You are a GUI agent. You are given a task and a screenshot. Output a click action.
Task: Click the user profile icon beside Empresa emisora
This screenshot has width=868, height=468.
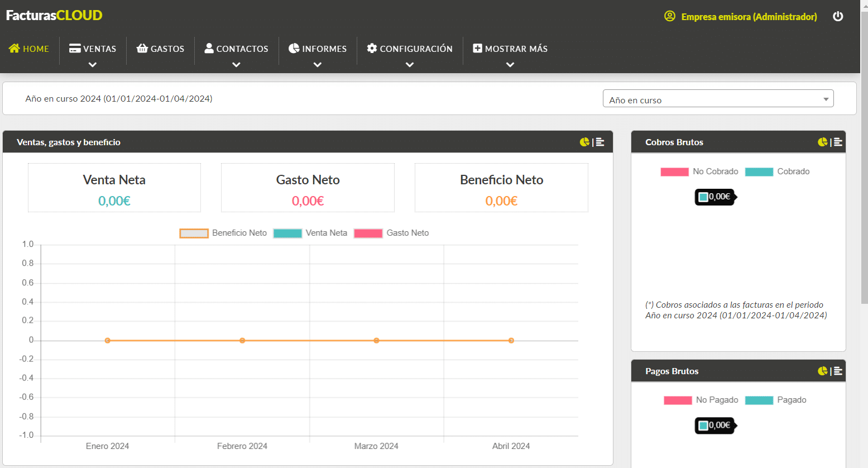click(x=669, y=16)
